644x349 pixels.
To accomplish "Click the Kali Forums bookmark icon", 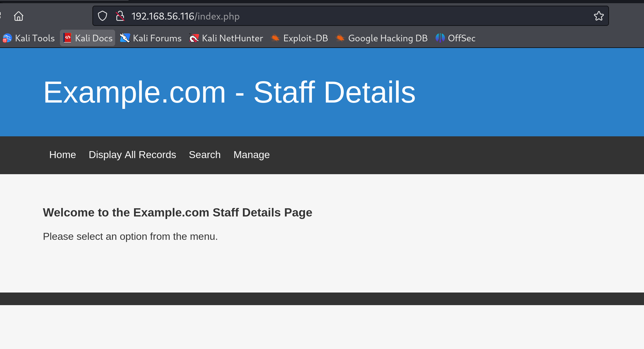I will point(125,38).
